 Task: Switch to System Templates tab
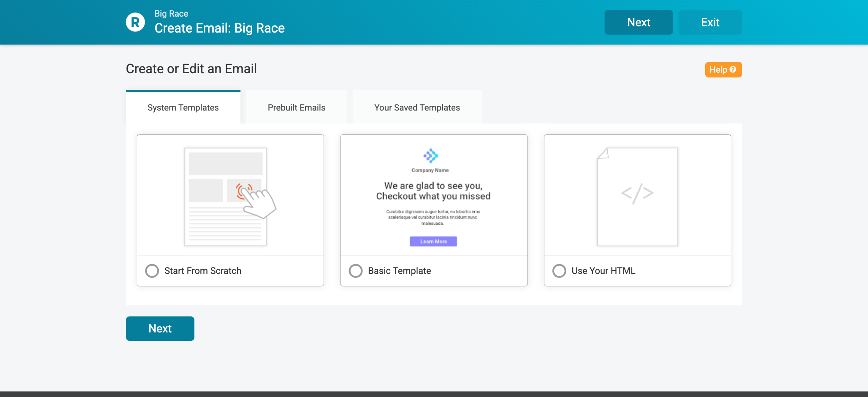point(183,107)
